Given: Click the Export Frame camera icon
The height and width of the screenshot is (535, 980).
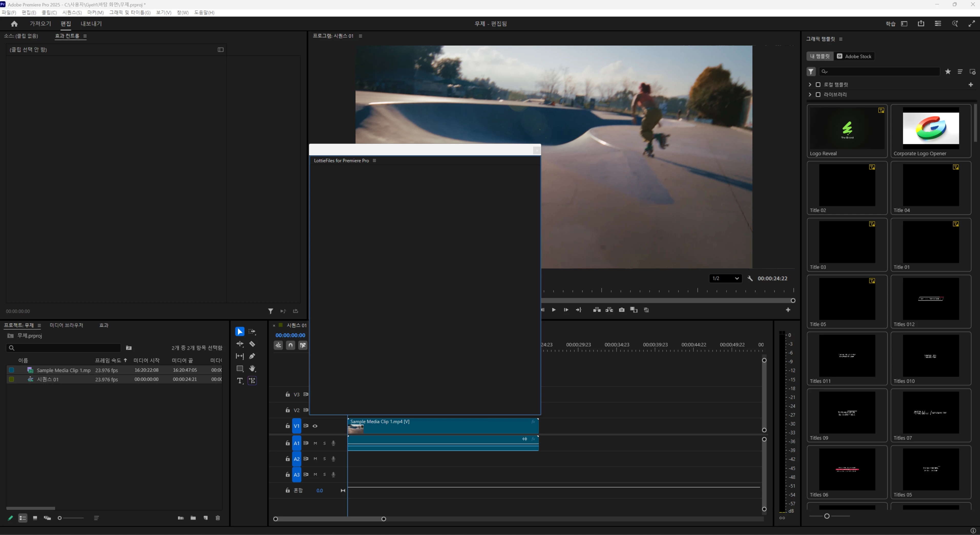Looking at the screenshot, I should click(x=622, y=310).
